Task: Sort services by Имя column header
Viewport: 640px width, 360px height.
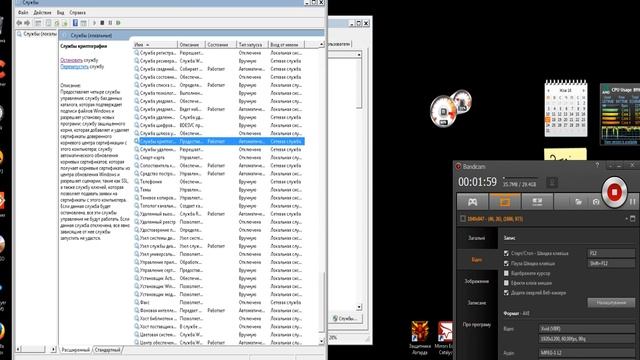Action: pos(155,44)
